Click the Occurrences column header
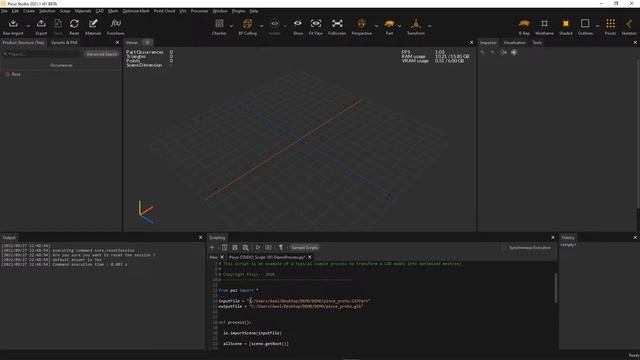This screenshot has height=360, width=640. [x=61, y=65]
